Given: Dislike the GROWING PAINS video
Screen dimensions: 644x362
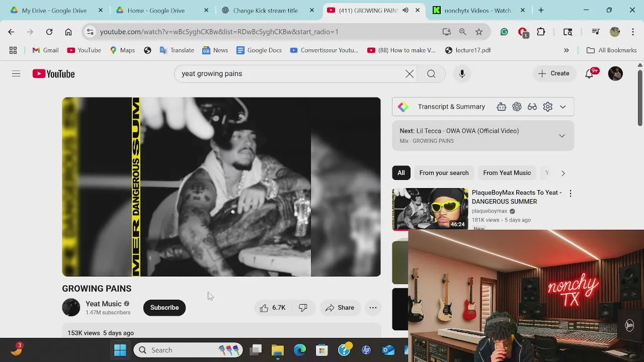Looking at the screenshot, I should pos(303,308).
